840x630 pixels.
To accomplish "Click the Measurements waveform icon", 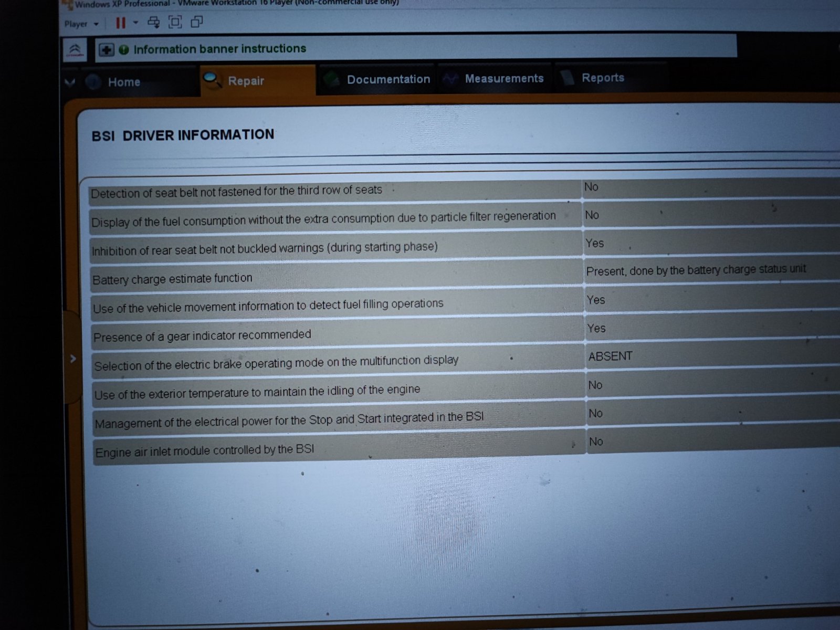I will click(x=450, y=79).
